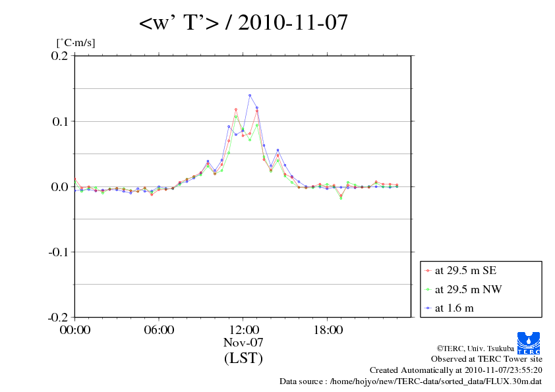
Task: Click the blue marker in the legend
Action: [x=428, y=308]
